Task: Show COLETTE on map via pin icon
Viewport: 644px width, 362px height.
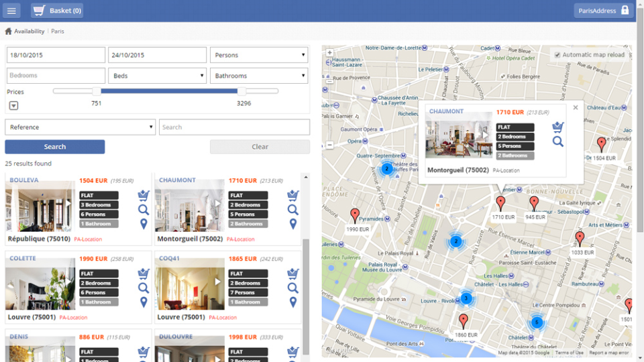Action: [144, 302]
